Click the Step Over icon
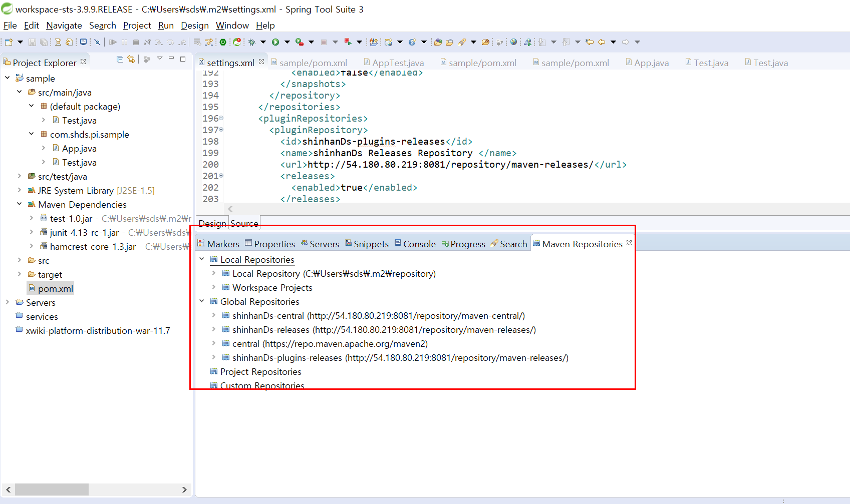The width and height of the screenshot is (850, 504). click(170, 42)
